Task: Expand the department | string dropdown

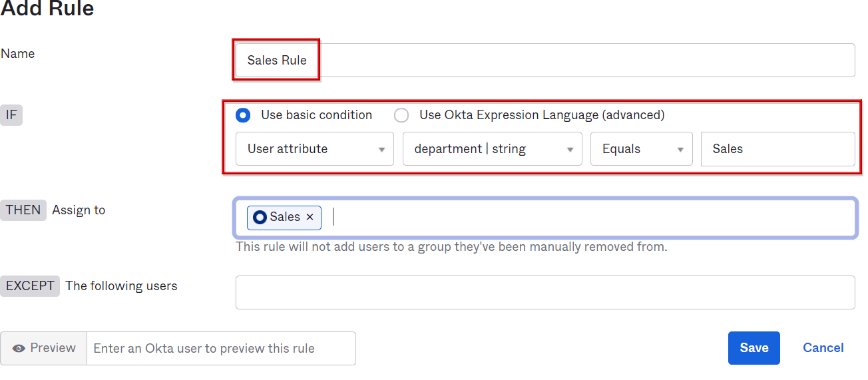Action: pos(492,149)
